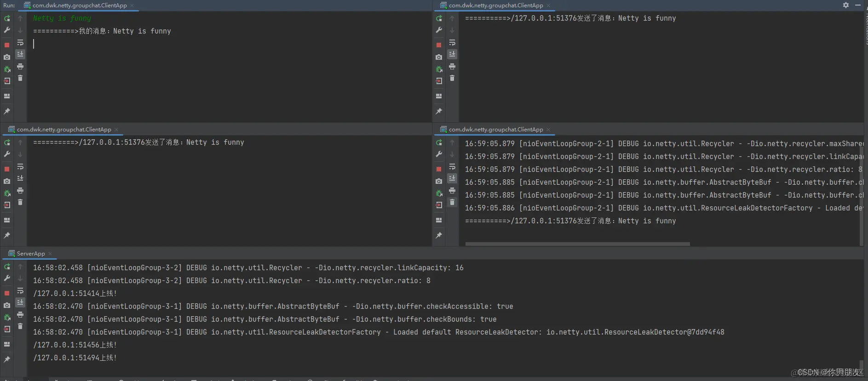The height and width of the screenshot is (381, 868).
Task: Click '/127.0.0.1:51494上线!' in ServerApp console
Action: tap(75, 358)
